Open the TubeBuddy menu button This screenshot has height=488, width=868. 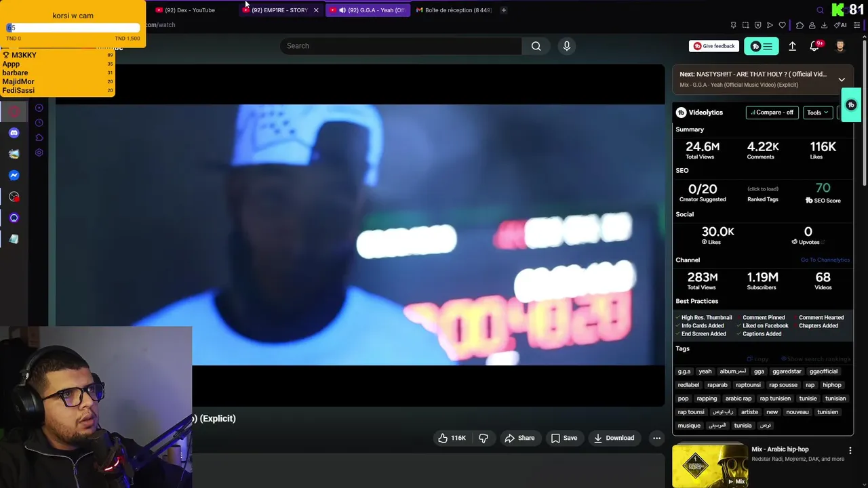coord(761,46)
